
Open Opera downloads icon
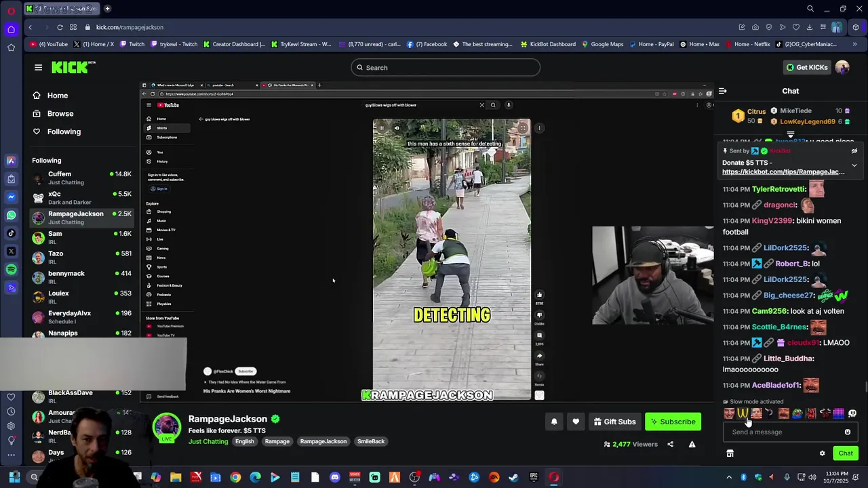click(809, 27)
